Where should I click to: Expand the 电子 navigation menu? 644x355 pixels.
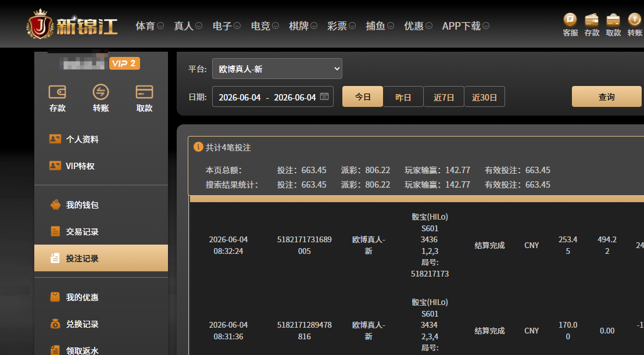point(226,26)
